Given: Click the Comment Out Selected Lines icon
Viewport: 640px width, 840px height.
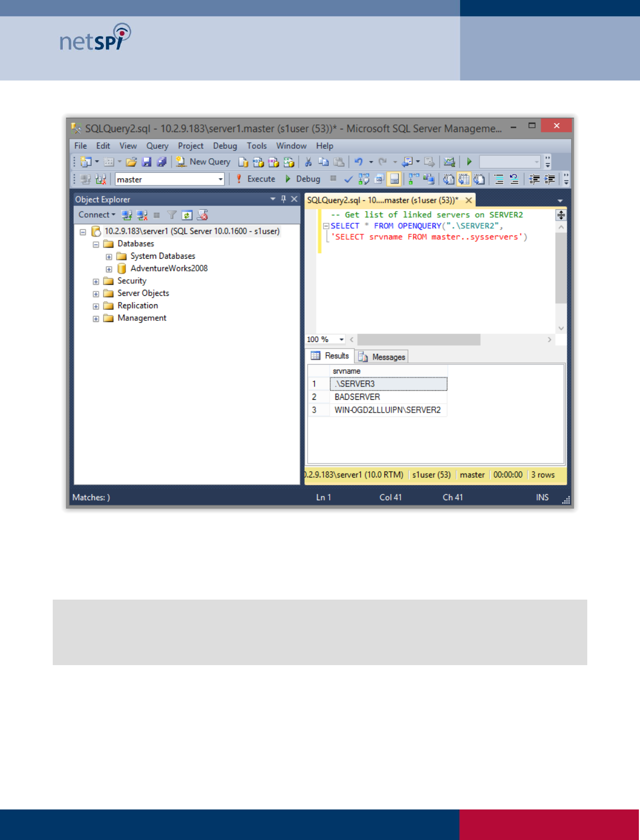Looking at the screenshot, I should [499, 179].
